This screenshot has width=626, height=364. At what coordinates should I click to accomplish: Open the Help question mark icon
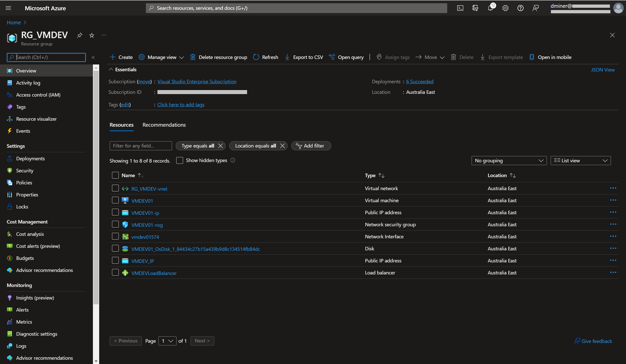point(520,8)
